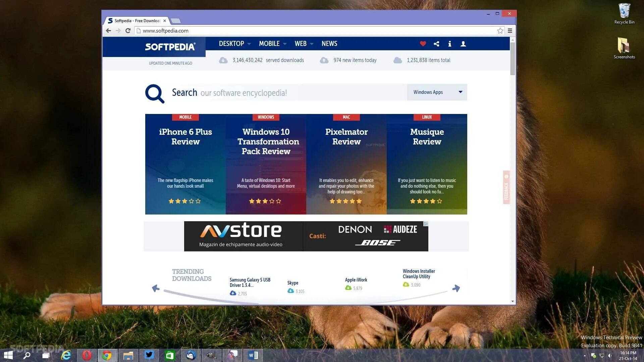The width and height of the screenshot is (644, 362).
Task: Open the Skype trending download link
Action: pyautogui.click(x=292, y=283)
